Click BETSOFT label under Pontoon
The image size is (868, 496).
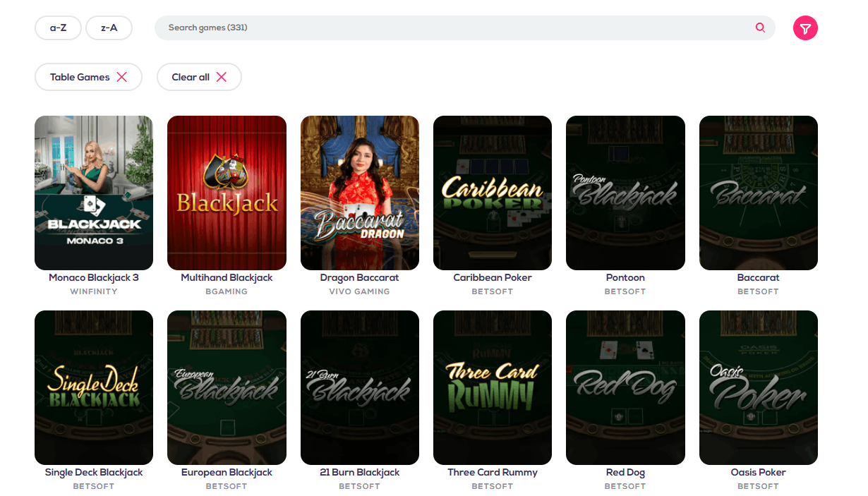(625, 291)
